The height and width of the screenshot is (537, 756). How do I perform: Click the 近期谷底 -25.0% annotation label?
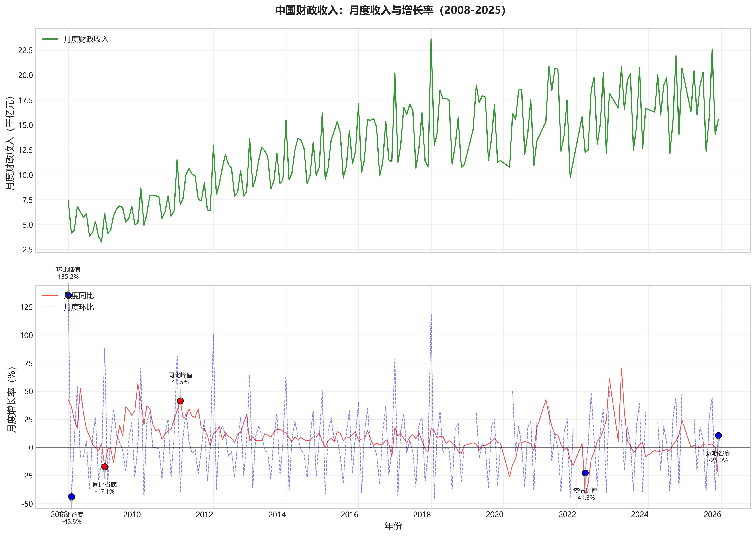coord(718,457)
